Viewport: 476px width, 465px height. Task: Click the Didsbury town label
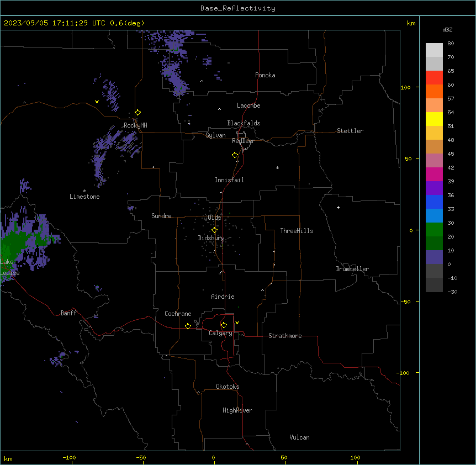click(x=211, y=238)
